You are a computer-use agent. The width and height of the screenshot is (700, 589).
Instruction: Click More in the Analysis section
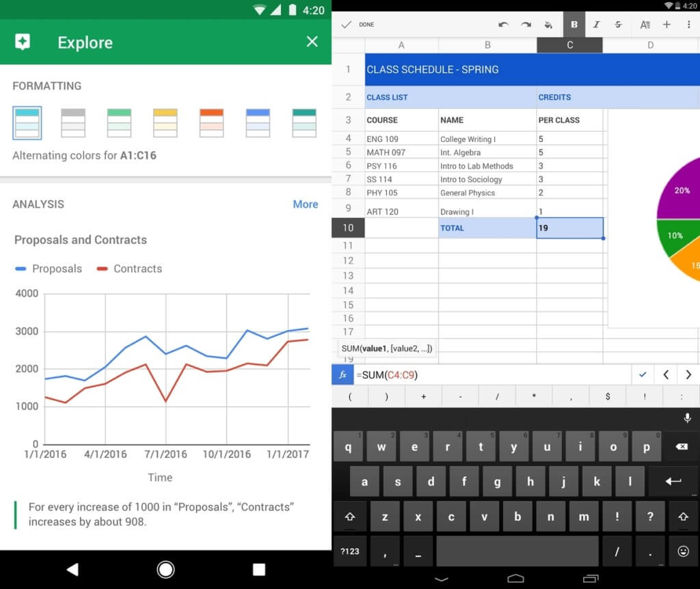tap(305, 204)
